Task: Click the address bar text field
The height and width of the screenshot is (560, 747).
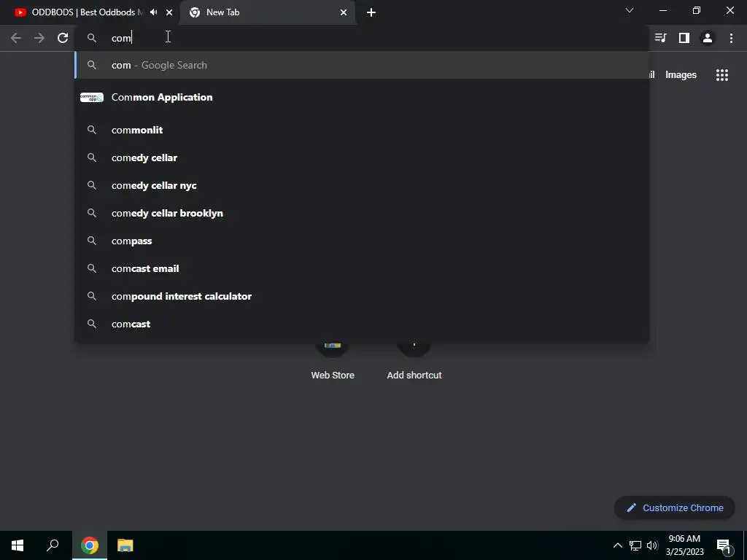Action: click(x=362, y=38)
